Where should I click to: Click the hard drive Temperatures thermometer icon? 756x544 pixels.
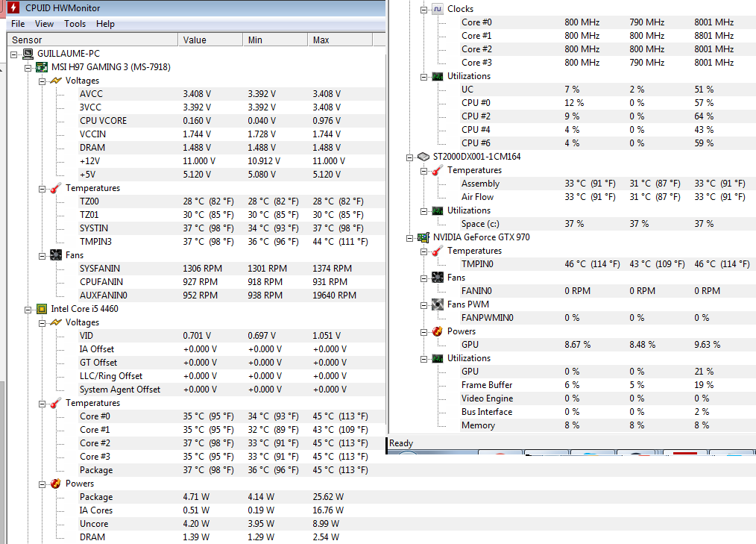[438, 170]
